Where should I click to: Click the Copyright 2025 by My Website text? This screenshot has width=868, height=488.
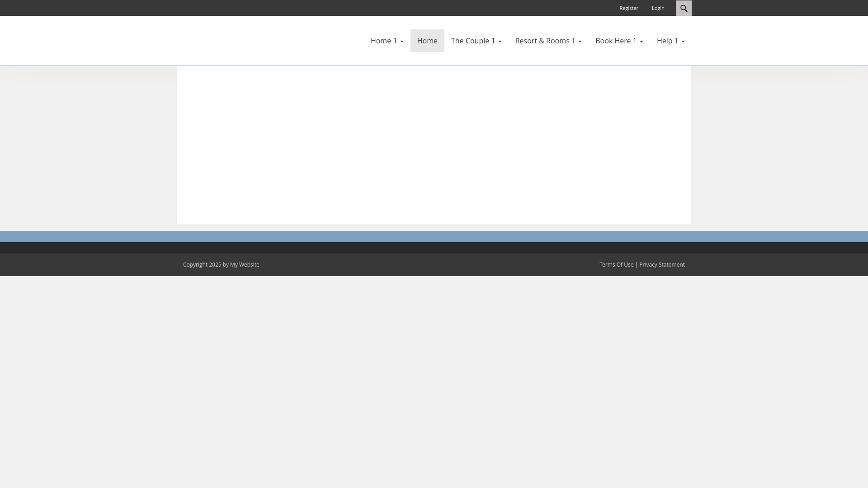[221, 265]
